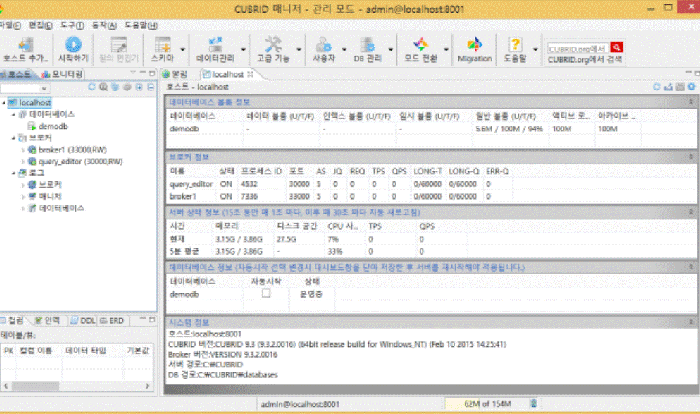Open the 데이터관리 dropdown arrow
This screenshot has height=414, width=700.
pyautogui.click(x=243, y=50)
